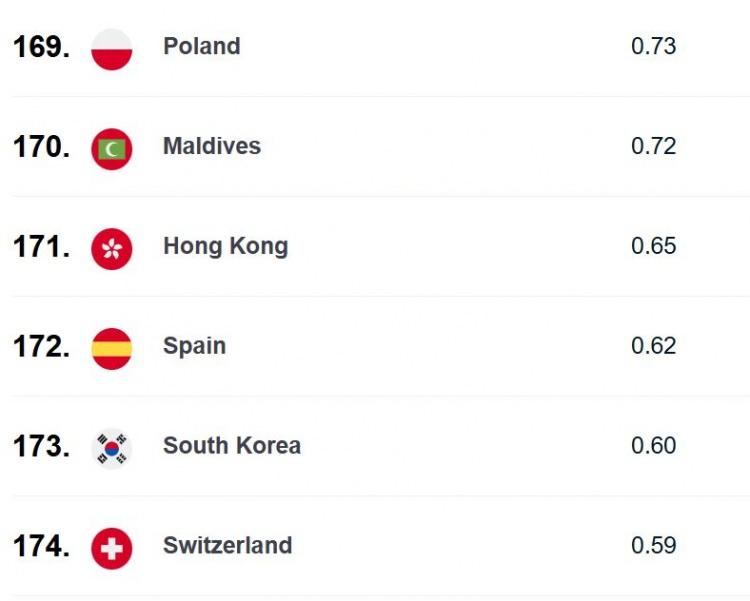Image resolution: width=750 pixels, height=601 pixels.
Task: Open the Poland country link
Action: 202,46
